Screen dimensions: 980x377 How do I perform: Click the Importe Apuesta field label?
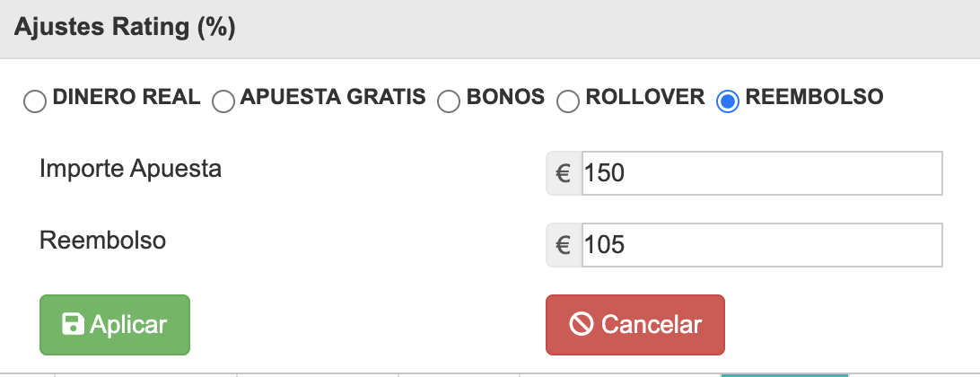tap(131, 169)
